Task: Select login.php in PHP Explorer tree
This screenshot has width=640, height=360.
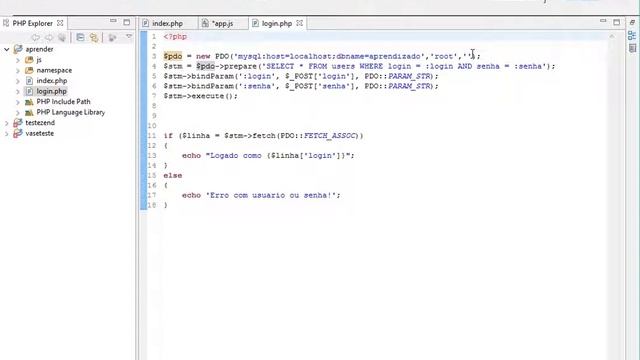Action: [x=51, y=91]
